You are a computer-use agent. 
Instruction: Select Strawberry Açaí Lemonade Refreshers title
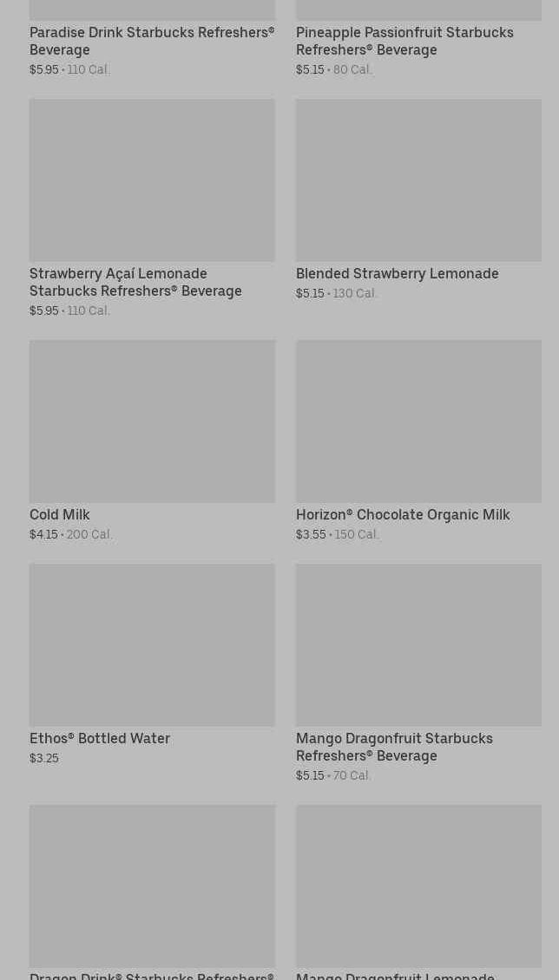click(135, 282)
